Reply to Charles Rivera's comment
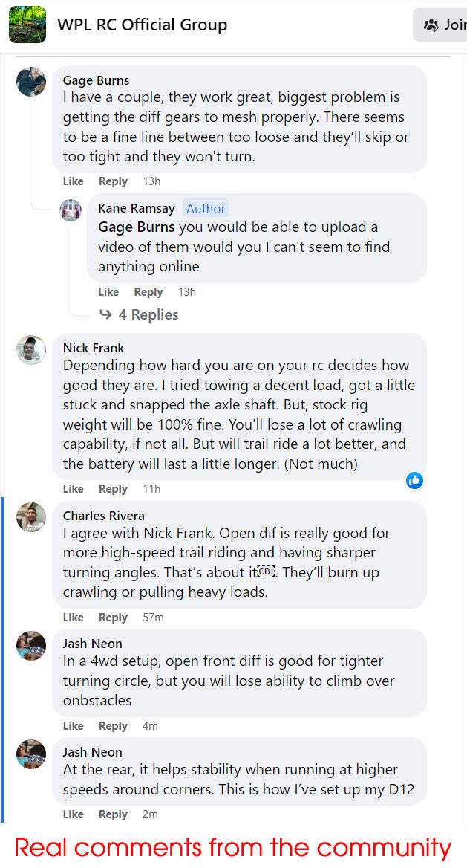The image size is (467, 868). coord(113,618)
